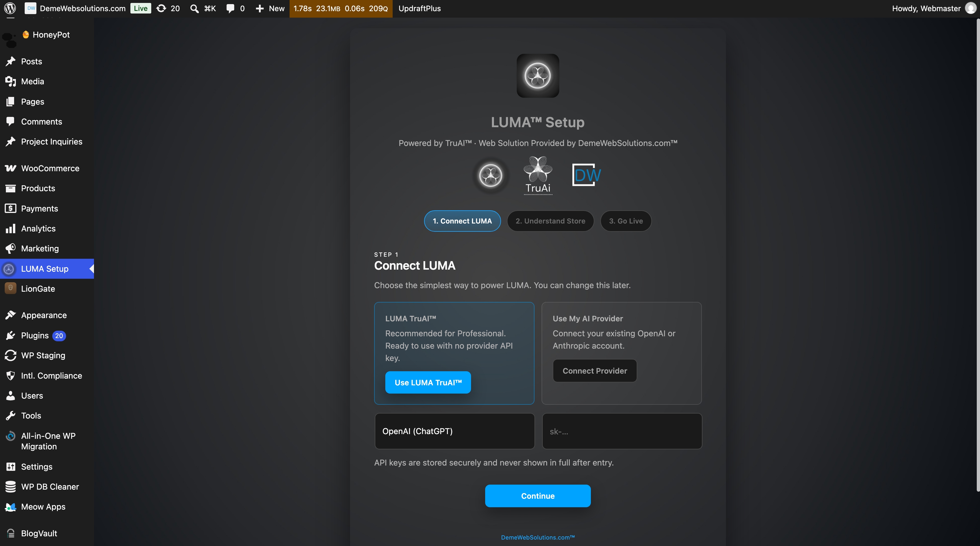Click the Products archive box icon
980x546 pixels.
[x=11, y=188]
